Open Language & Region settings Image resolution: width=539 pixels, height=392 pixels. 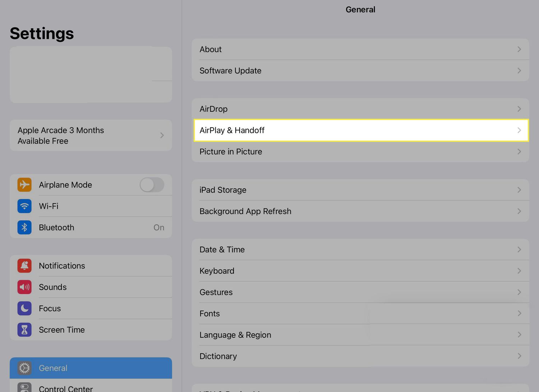point(360,335)
